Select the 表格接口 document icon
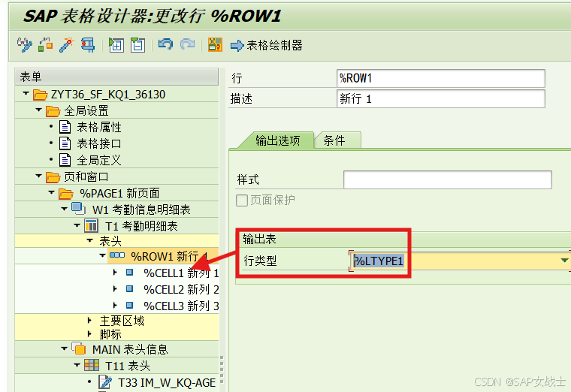 [x=65, y=143]
